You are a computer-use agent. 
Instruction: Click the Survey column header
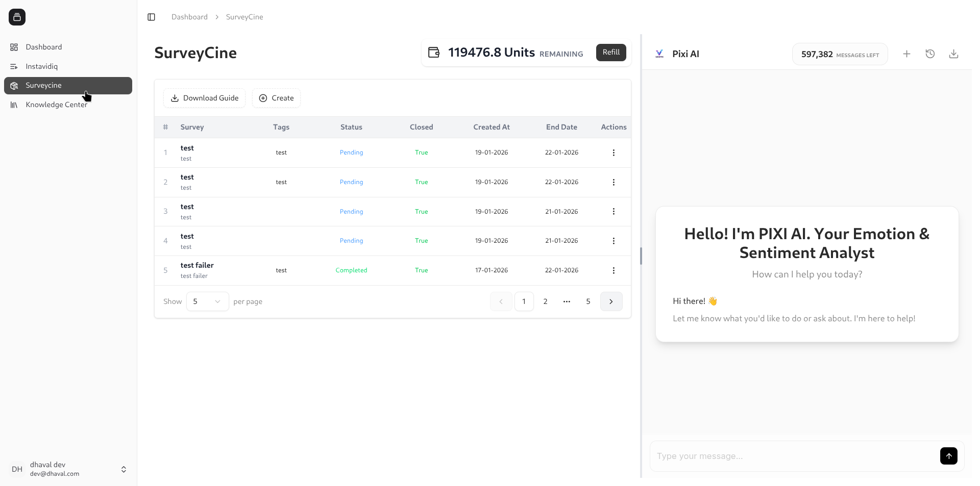(x=192, y=127)
